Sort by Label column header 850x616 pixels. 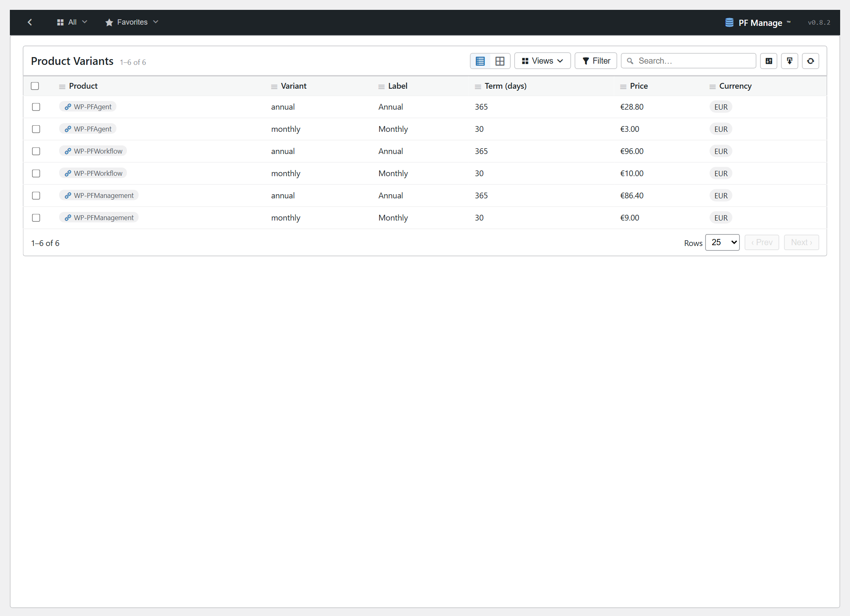click(x=397, y=86)
